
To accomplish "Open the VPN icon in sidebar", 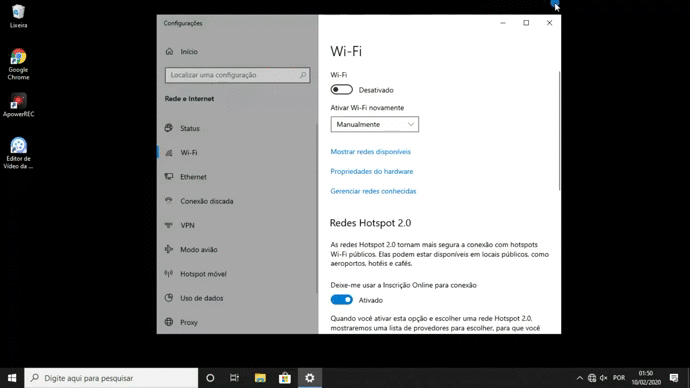I will coord(169,225).
